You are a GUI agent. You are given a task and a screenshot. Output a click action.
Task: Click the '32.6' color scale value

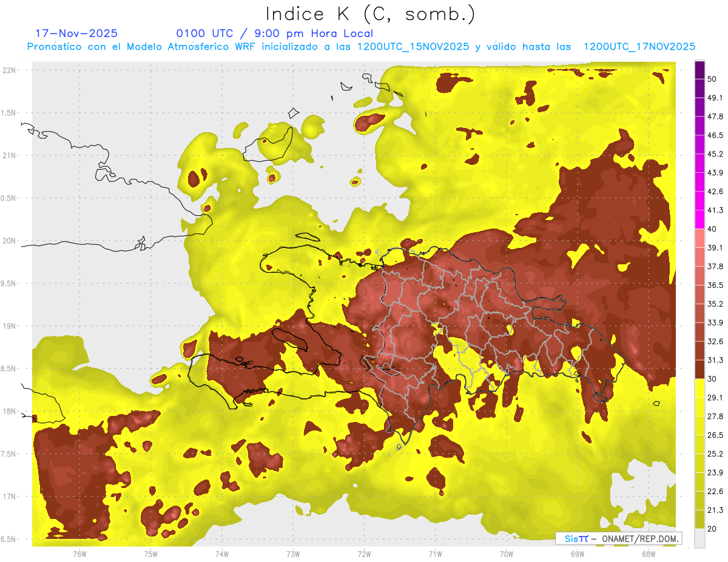715,341
